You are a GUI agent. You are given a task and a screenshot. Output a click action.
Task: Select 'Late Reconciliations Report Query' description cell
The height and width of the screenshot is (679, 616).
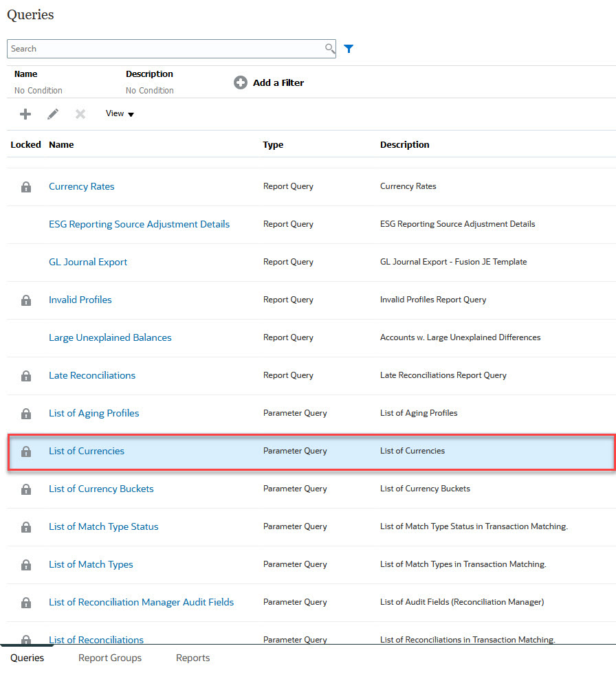443,375
